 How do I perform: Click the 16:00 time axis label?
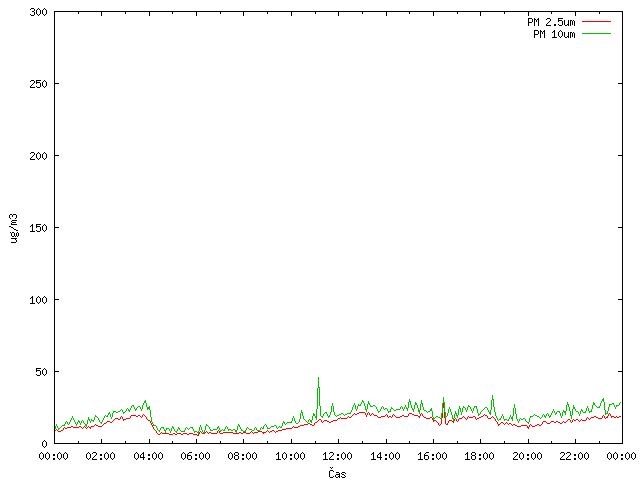point(432,456)
